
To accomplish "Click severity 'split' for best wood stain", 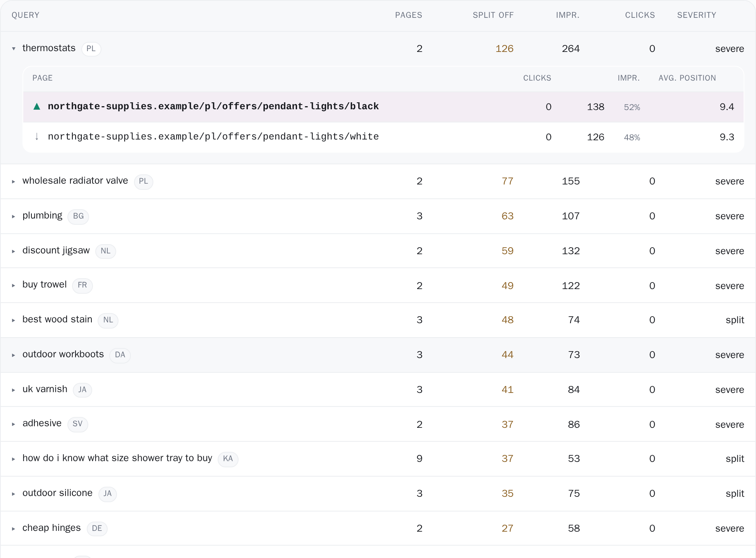I will [x=735, y=320].
